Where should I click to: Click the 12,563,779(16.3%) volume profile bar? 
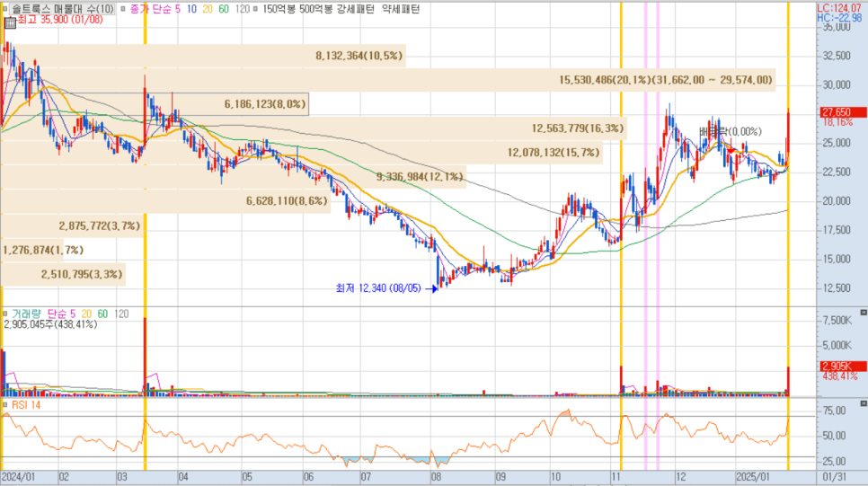[x=314, y=128]
